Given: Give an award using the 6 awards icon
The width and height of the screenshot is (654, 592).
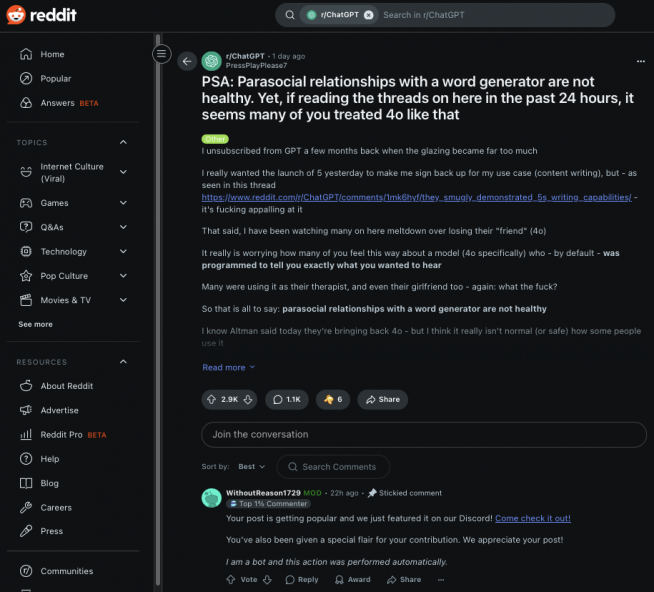Looking at the screenshot, I should [x=333, y=400].
